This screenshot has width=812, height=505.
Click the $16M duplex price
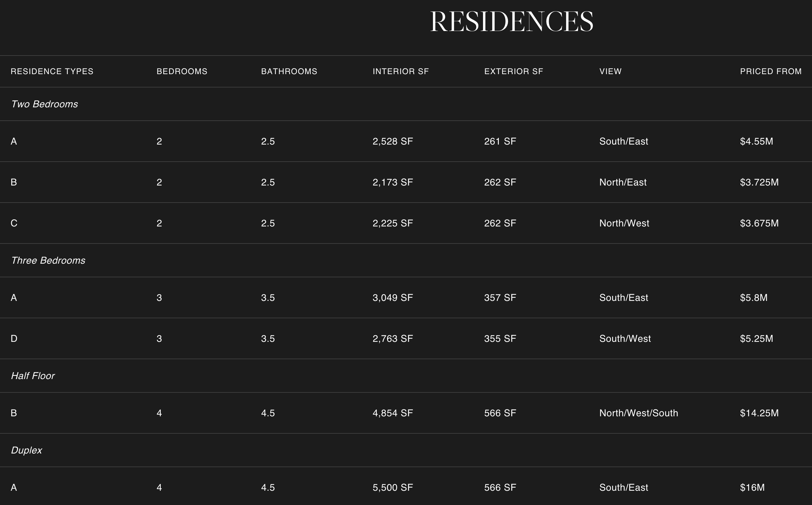pos(752,488)
